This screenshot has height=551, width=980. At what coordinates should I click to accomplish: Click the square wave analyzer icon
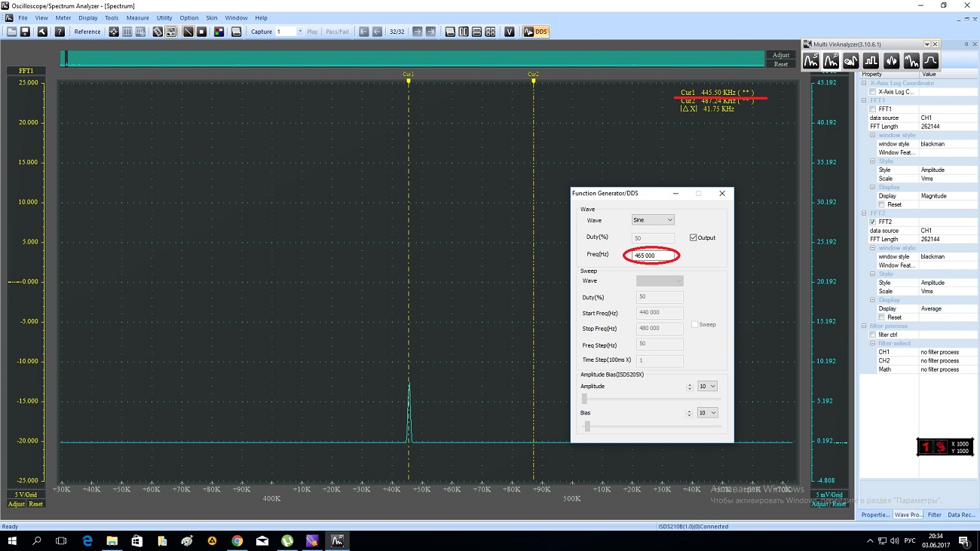(871, 60)
